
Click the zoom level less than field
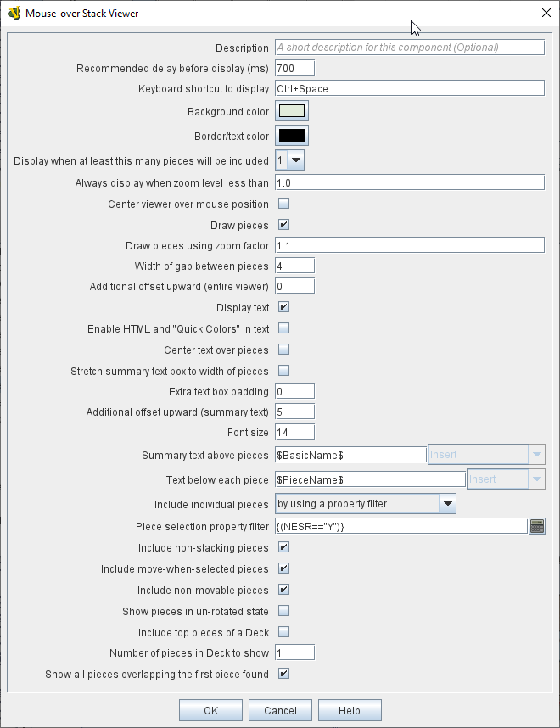[x=410, y=182]
